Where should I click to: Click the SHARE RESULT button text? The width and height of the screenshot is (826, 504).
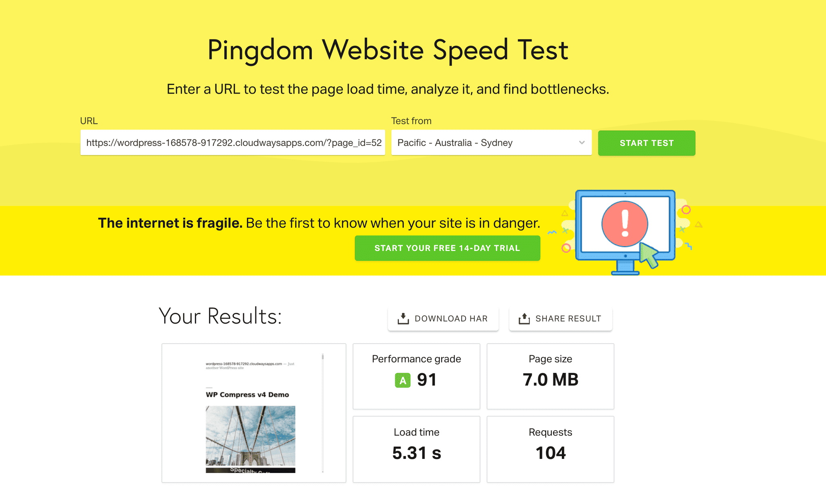568,319
